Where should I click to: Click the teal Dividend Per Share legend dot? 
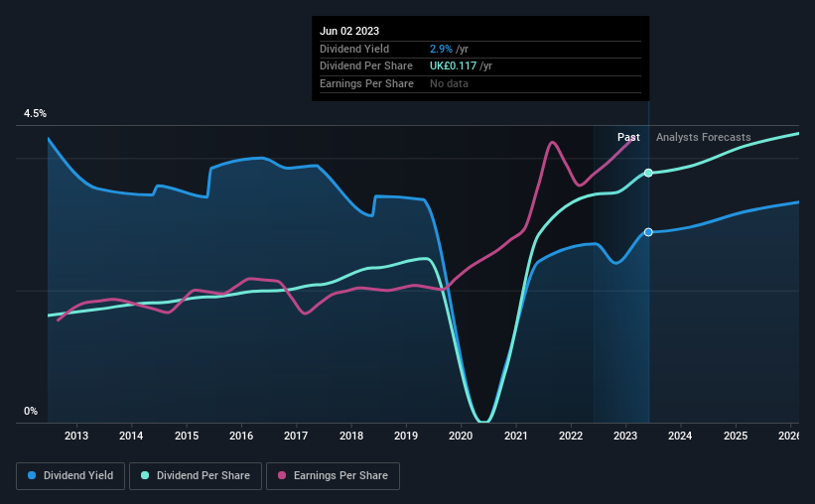[x=145, y=475]
